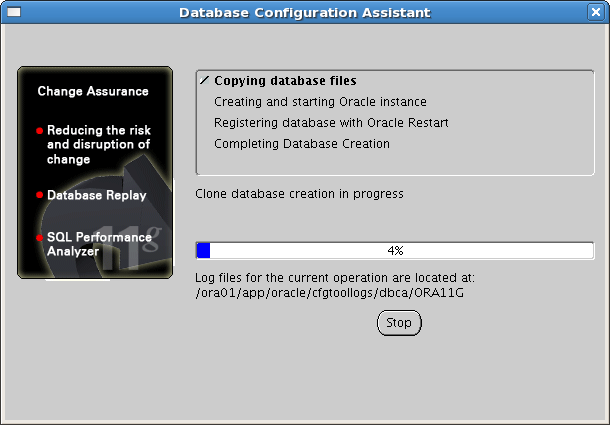Click 'Clone database creation in progress' status text

point(299,193)
